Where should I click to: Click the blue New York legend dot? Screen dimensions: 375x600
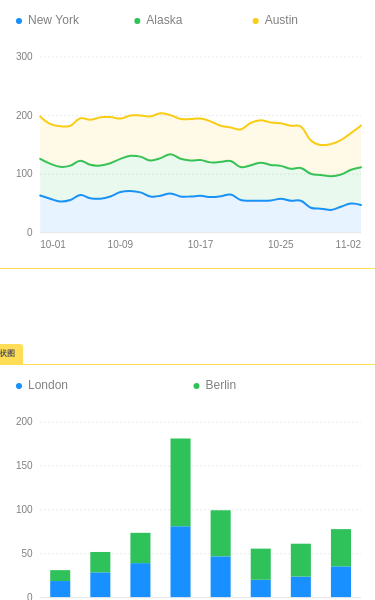19,21
